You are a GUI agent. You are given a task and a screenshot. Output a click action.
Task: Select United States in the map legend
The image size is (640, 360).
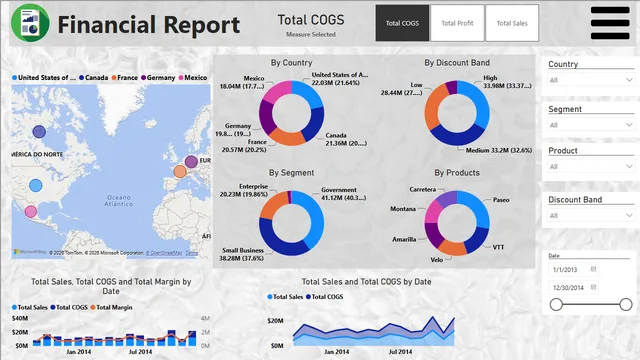point(44,78)
